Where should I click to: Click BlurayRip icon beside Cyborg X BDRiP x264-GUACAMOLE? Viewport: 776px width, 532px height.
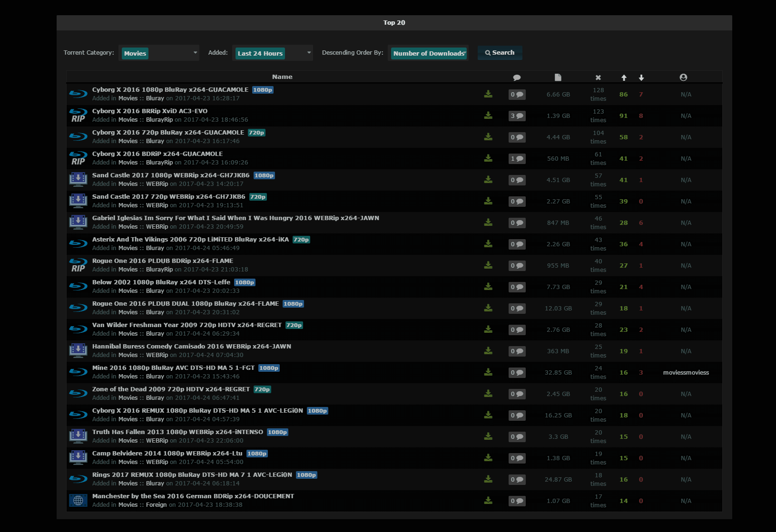[x=78, y=158]
